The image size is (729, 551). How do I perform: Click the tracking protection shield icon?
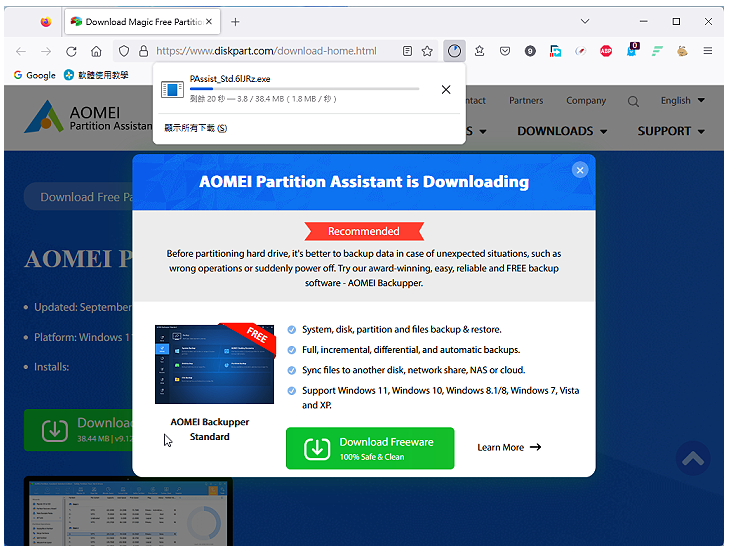(124, 51)
